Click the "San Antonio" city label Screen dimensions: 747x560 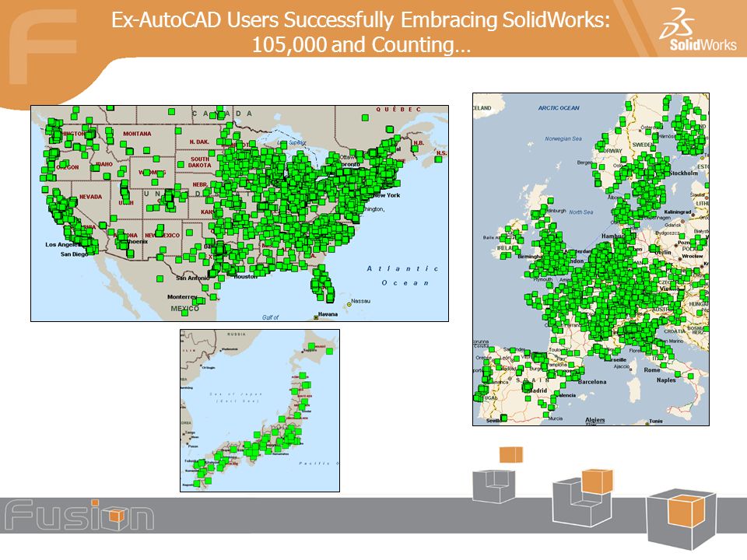tap(192, 278)
